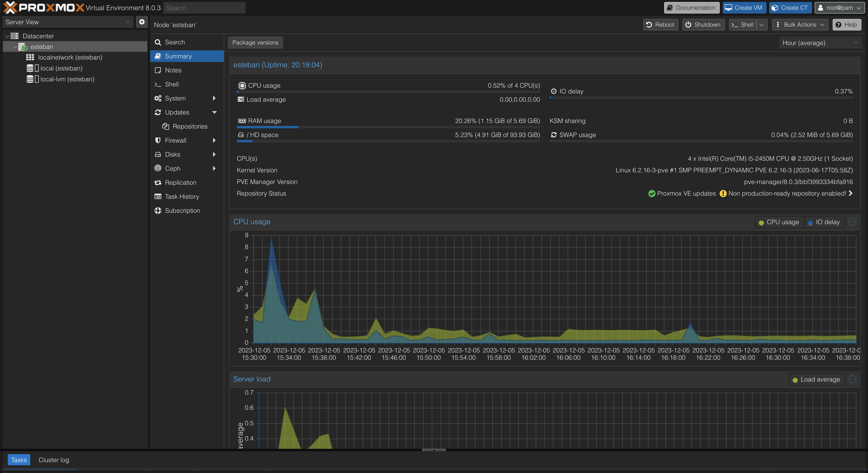Click the Package versions button

pos(256,42)
